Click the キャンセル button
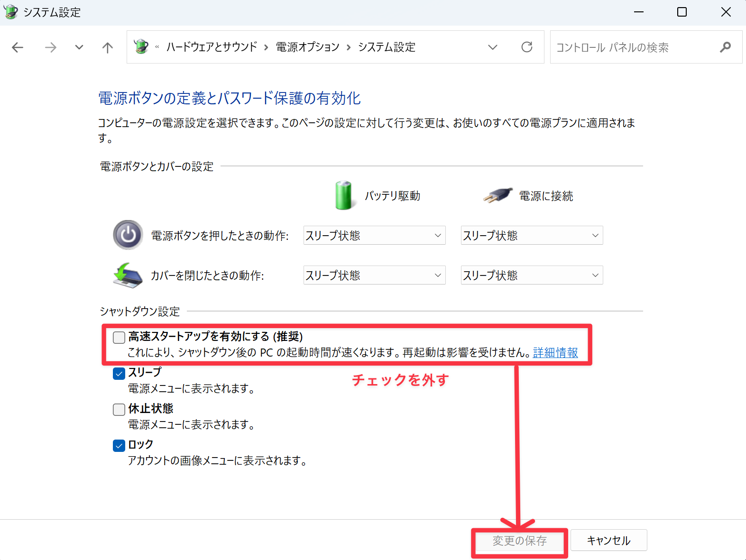 608,540
